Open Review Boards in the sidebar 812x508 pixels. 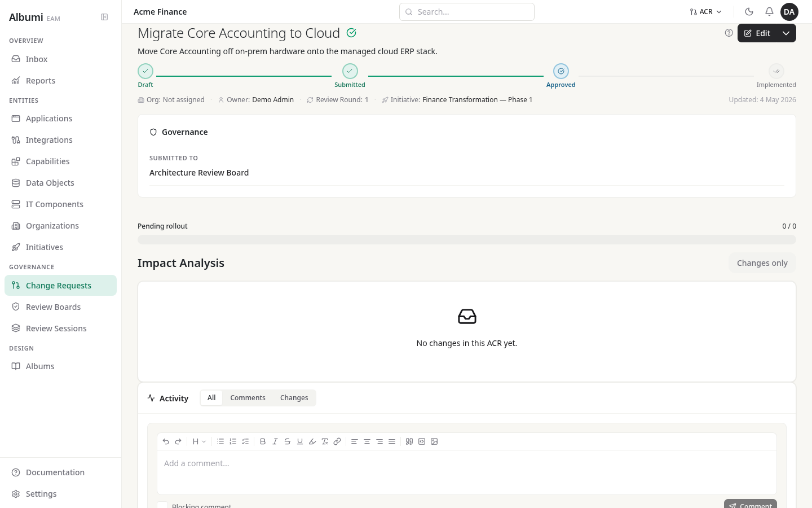(x=60, y=307)
